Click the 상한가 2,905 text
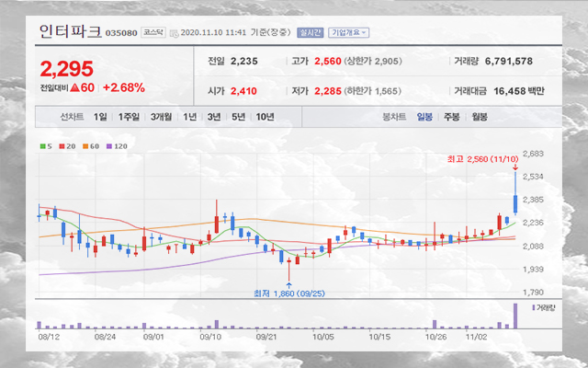588x368 pixels. [373, 62]
